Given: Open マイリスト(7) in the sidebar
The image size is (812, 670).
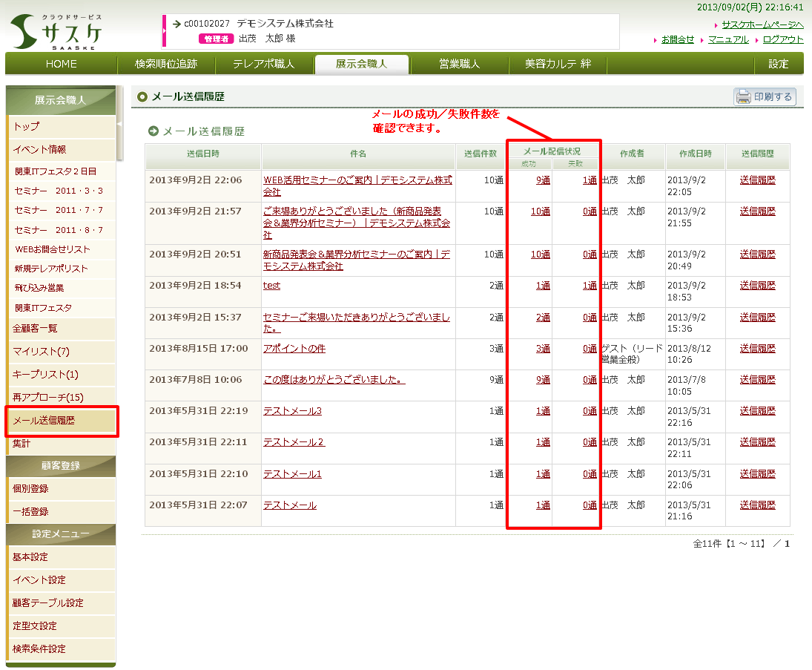Looking at the screenshot, I should [41, 351].
